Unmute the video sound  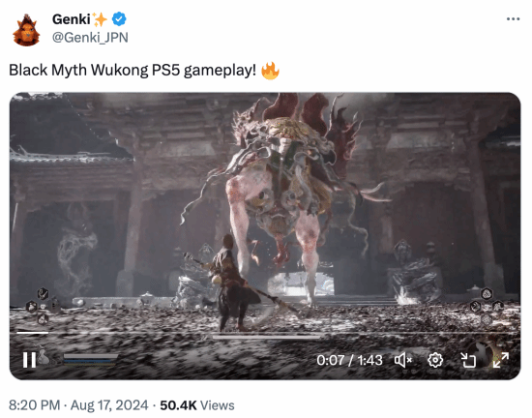tap(403, 360)
